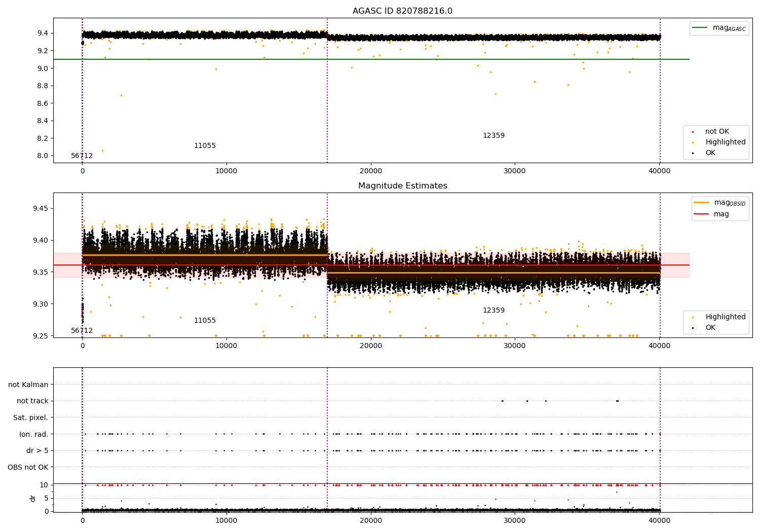The width and height of the screenshot is (760, 532).
Task: Click the 'dr > 5' axis label
Action: click(x=37, y=450)
